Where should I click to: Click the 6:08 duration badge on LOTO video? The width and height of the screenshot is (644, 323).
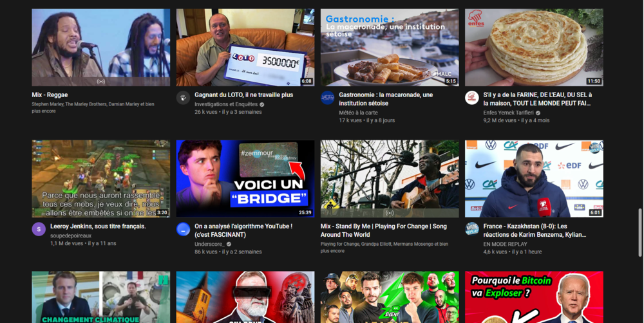tap(307, 81)
